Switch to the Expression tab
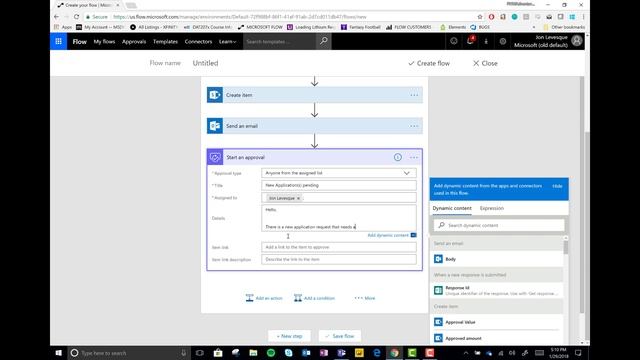This screenshot has height=360, width=640. [492, 208]
